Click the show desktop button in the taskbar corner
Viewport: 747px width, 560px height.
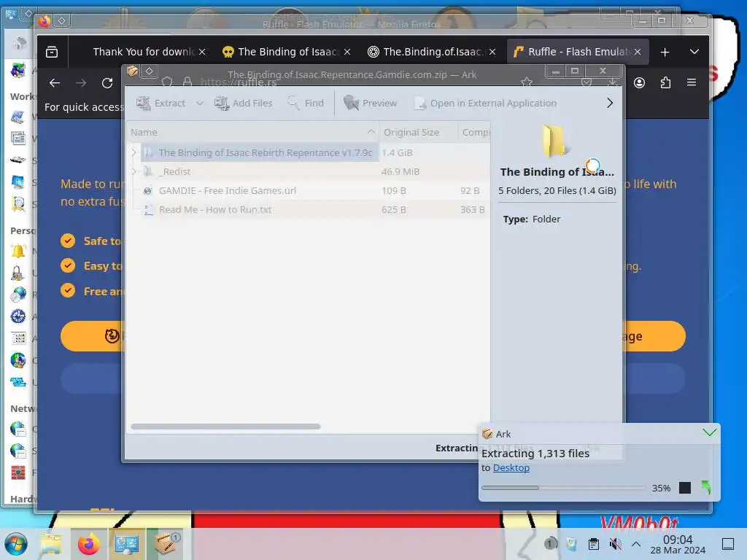[x=728, y=544]
